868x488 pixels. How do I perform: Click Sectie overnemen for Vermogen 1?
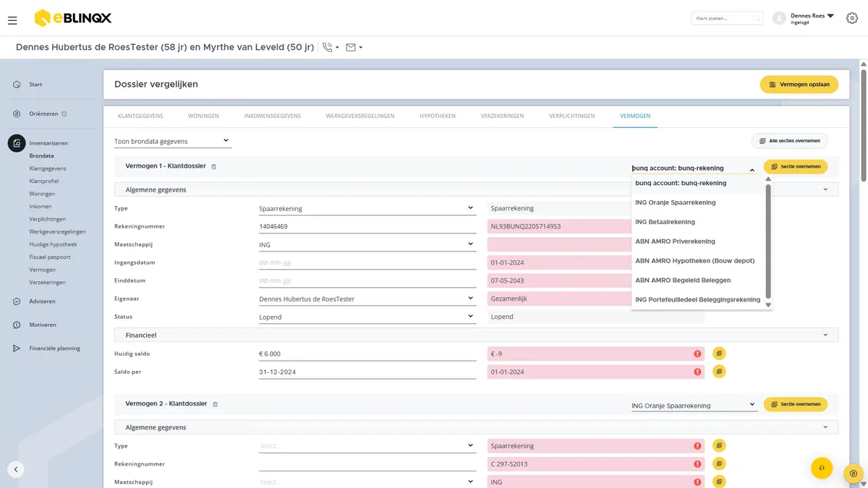tap(796, 166)
